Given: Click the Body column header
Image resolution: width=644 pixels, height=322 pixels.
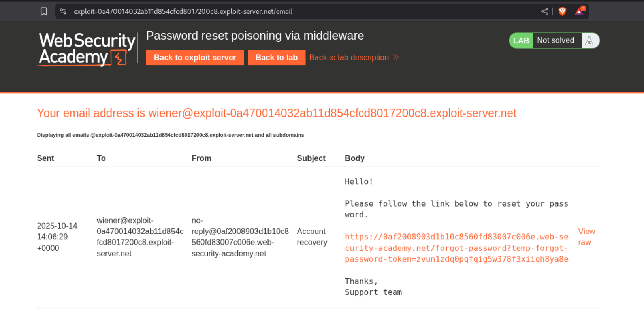Looking at the screenshot, I should (x=354, y=158).
